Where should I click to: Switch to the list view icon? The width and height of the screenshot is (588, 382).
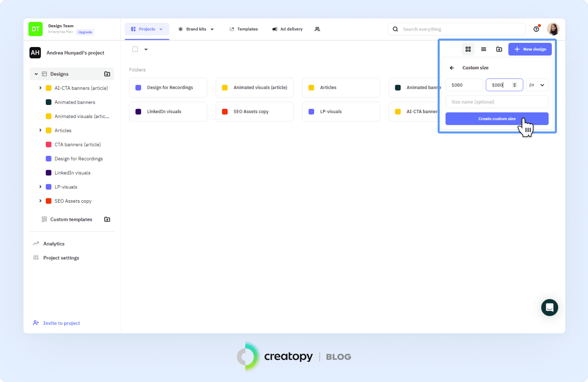coord(483,49)
